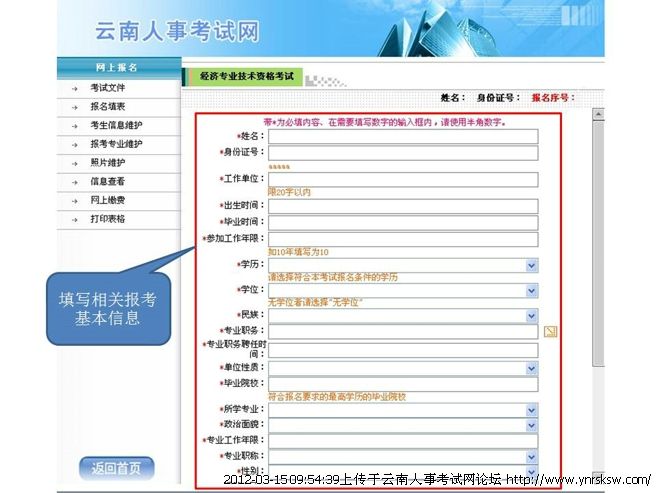Click the 姓名 input field
The width and height of the screenshot is (658, 493).
coord(402,136)
